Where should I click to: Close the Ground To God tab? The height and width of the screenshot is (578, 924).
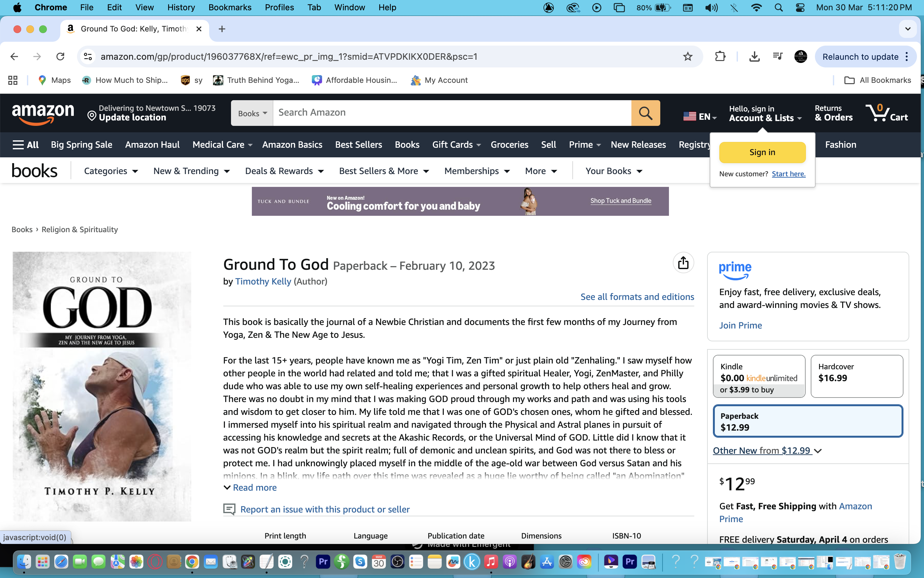pyautogui.click(x=199, y=29)
